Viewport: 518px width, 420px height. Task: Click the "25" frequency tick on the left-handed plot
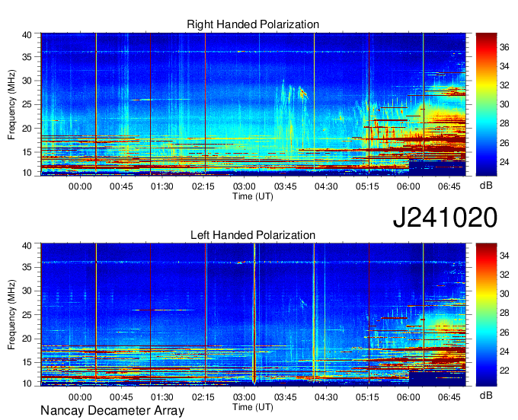pos(27,315)
